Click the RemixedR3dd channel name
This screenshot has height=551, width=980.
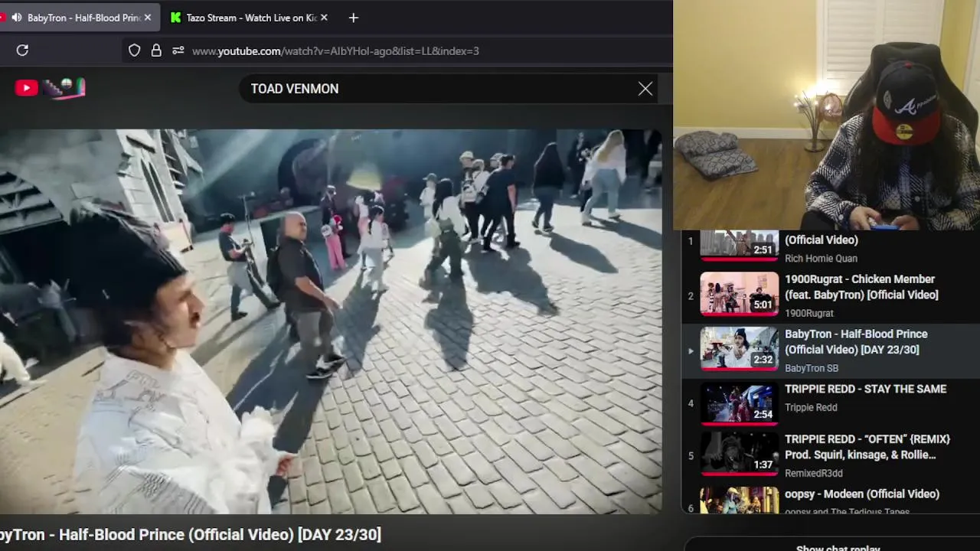pos(814,474)
